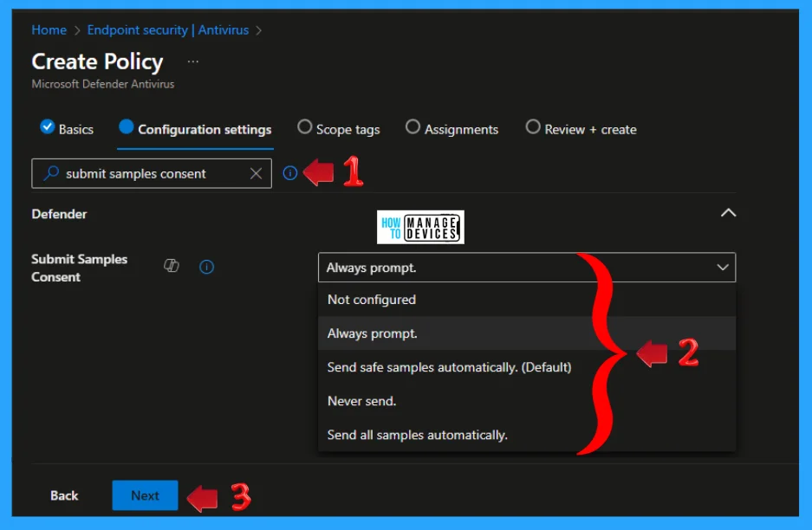Viewport: 812px width, 530px height.
Task: Select Always prompt. from the list
Action: coord(527,333)
